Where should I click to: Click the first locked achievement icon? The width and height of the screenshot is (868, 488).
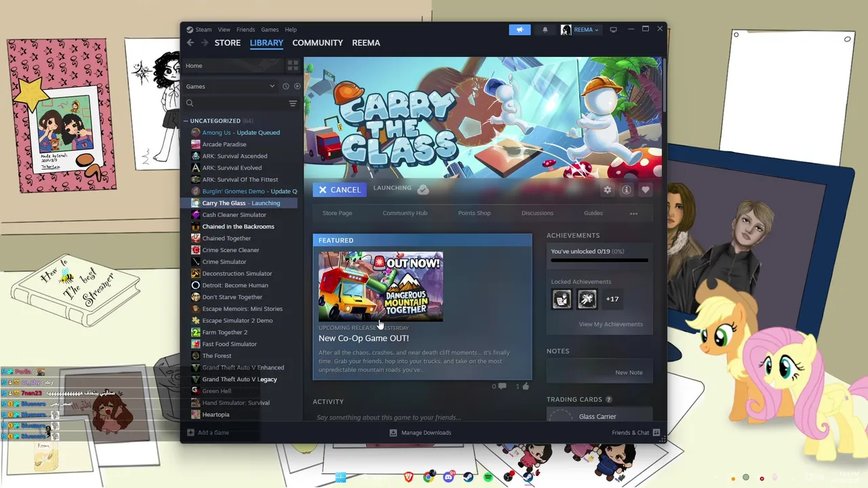click(561, 299)
